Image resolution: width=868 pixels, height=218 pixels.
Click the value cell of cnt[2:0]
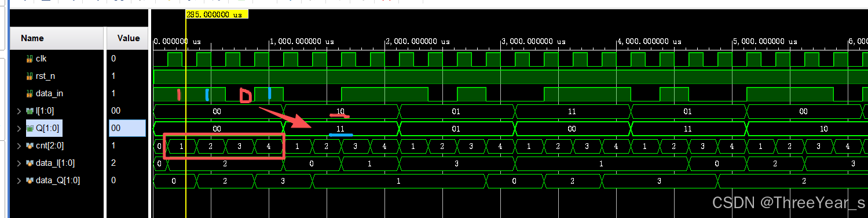tap(127, 146)
